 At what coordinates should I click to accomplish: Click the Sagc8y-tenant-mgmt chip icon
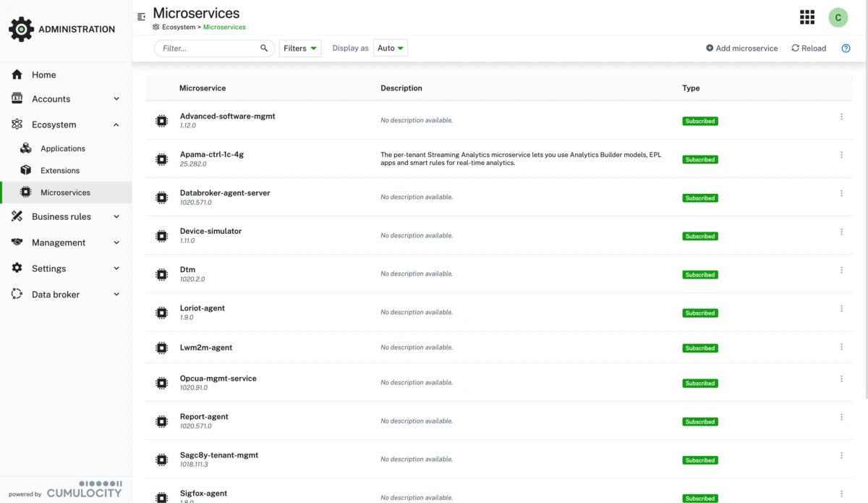[162, 460]
